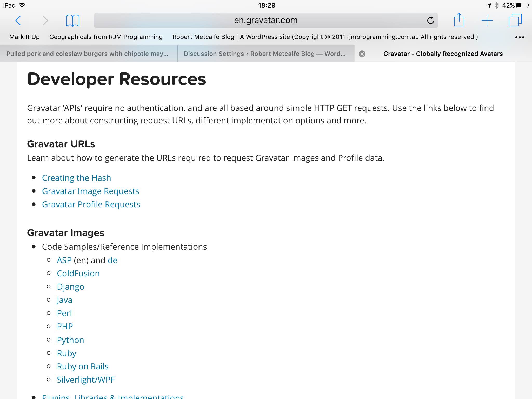This screenshot has width=532, height=399.
Task: Open Plugins, Libraries & Implementations link
Action: [x=113, y=396]
